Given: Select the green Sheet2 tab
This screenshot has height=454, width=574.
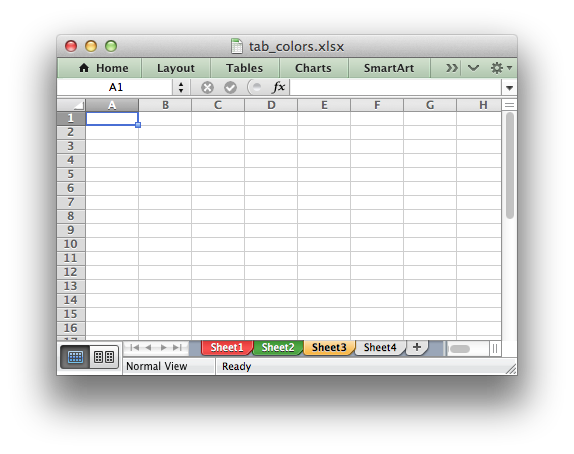Looking at the screenshot, I should click(x=278, y=347).
